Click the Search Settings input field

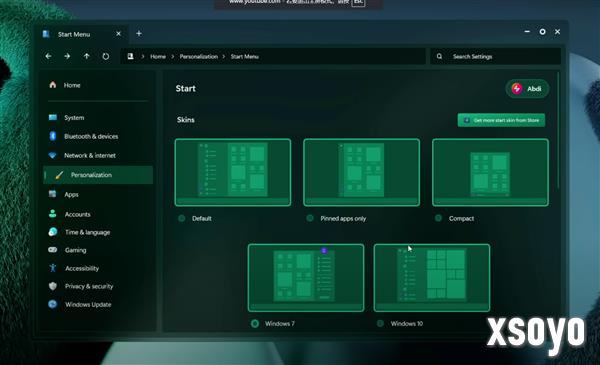[x=496, y=56]
